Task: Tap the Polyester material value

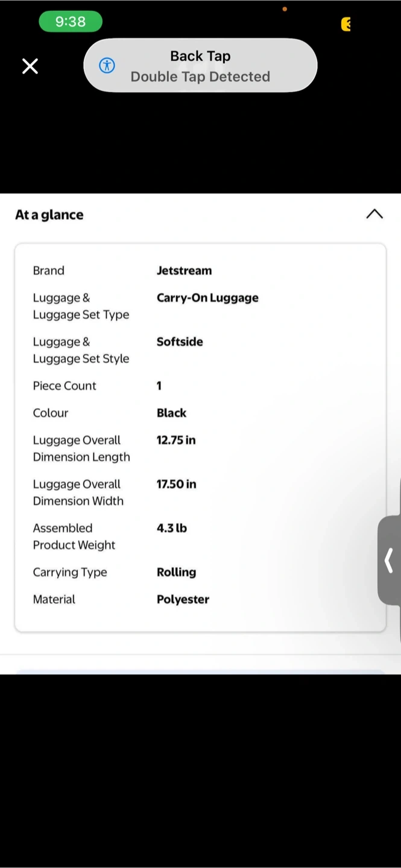Action: click(183, 599)
